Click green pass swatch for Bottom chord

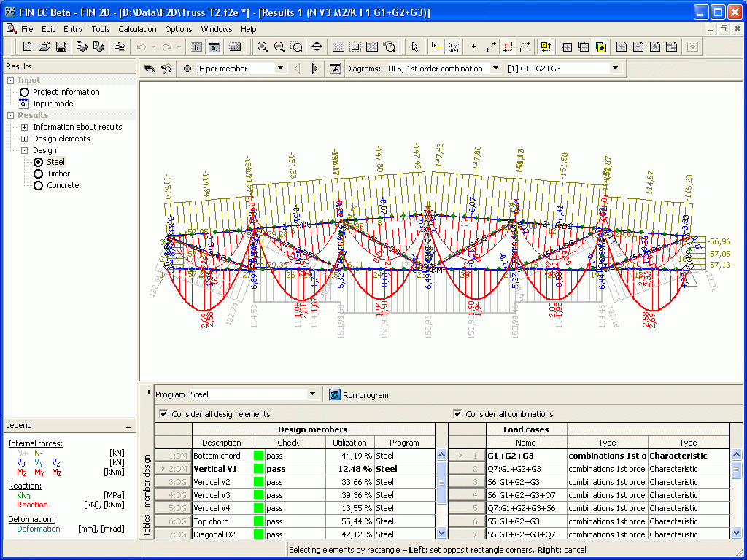[258, 456]
